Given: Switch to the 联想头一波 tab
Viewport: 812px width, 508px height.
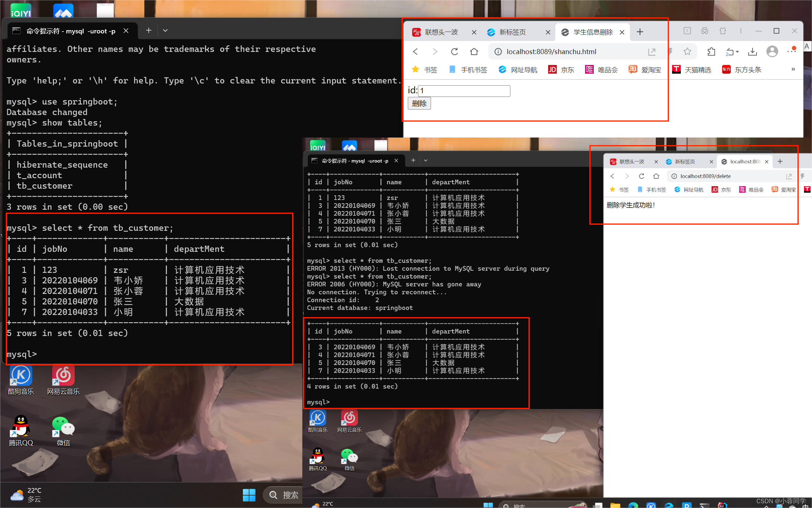Looking at the screenshot, I should tap(441, 32).
